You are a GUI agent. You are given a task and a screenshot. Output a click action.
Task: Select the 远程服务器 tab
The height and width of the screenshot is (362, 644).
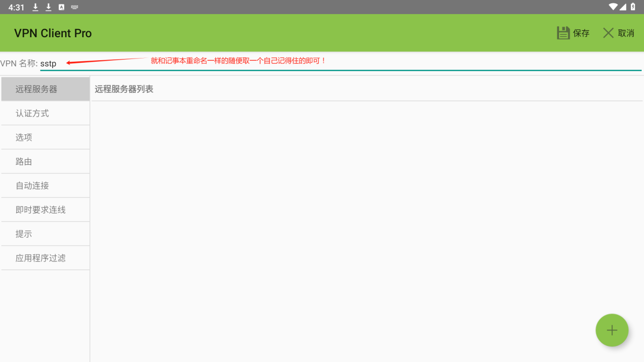[x=45, y=89]
